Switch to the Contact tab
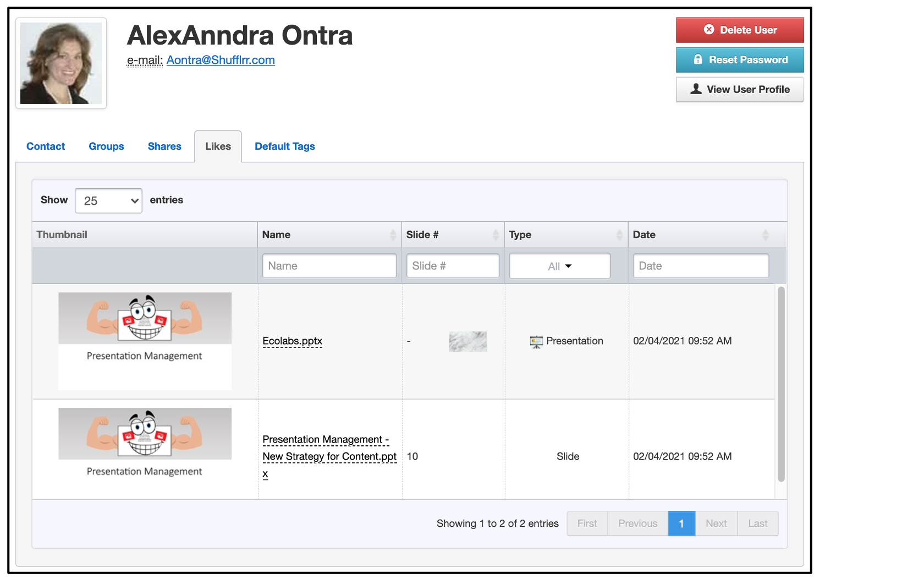This screenshot has width=924, height=578. pos(46,146)
